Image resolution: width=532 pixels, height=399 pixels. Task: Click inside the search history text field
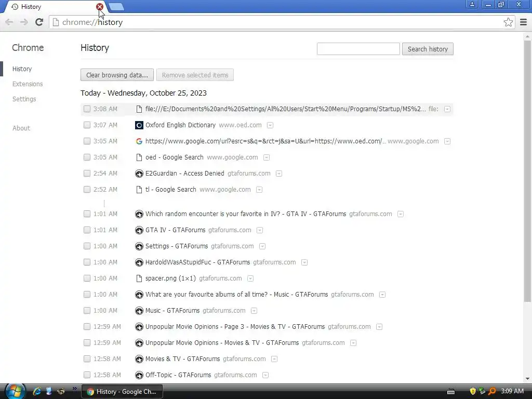[358, 49]
